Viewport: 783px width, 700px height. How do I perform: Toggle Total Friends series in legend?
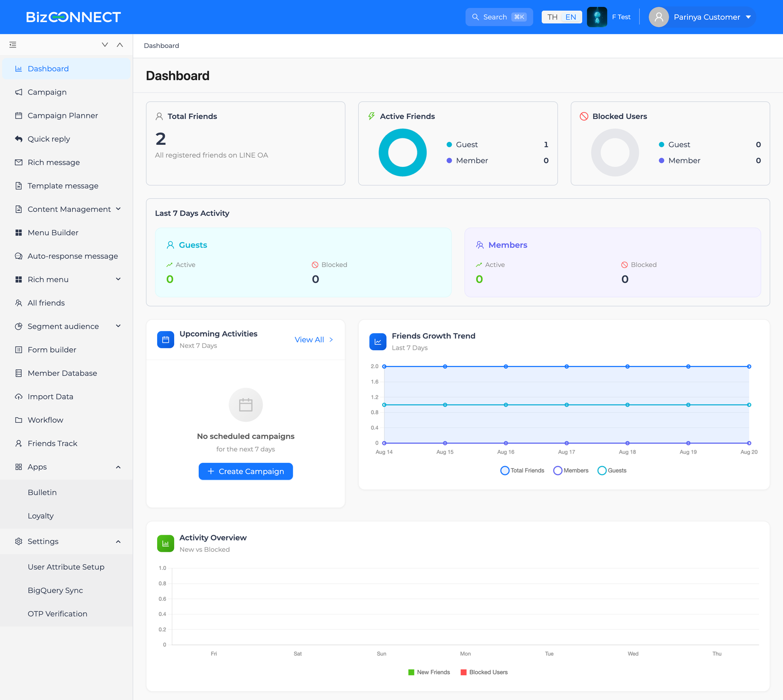(x=522, y=471)
